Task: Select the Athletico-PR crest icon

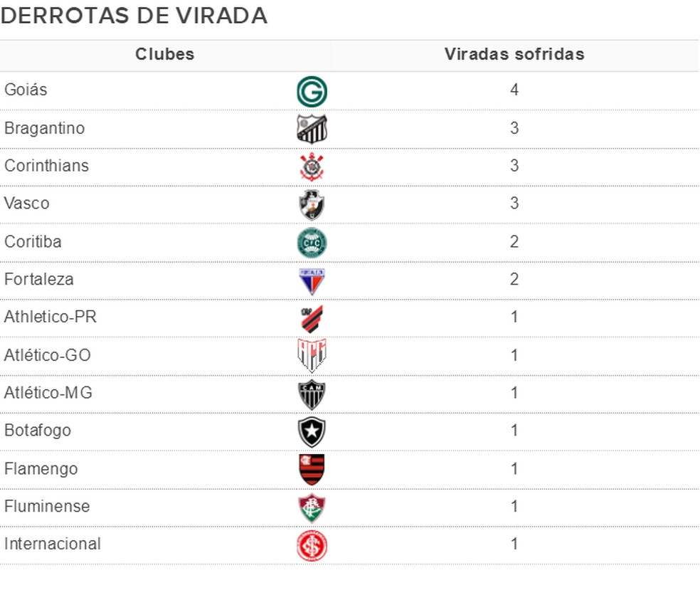Action: (x=312, y=318)
